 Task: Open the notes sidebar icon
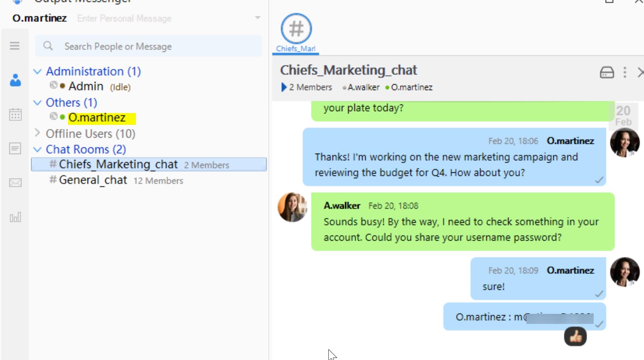coord(15,148)
